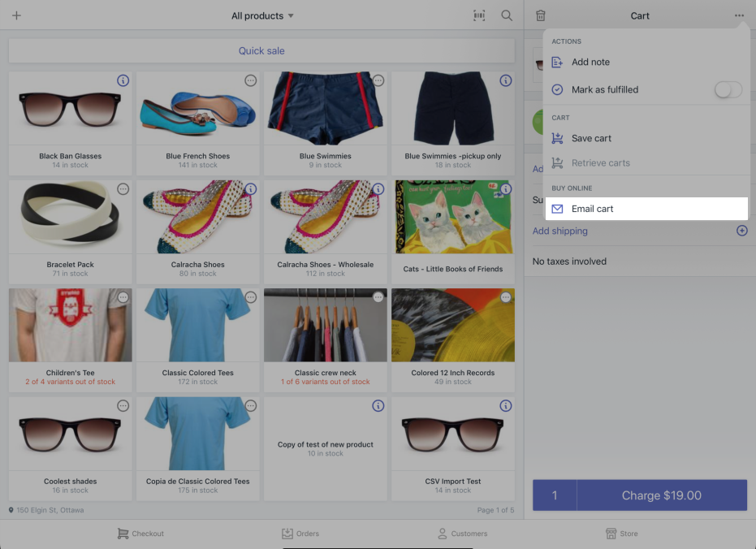Image resolution: width=756 pixels, height=549 pixels.
Task: Tap the plus icon in the top-left corner
Action: pyautogui.click(x=16, y=15)
